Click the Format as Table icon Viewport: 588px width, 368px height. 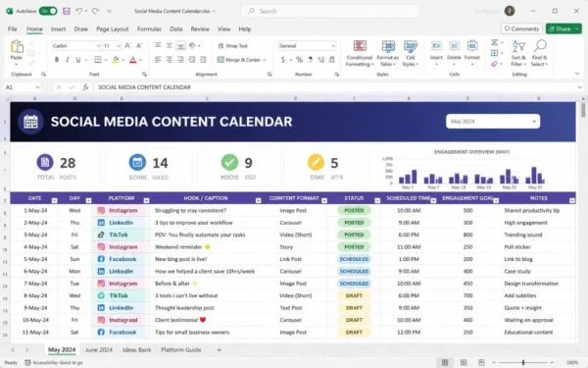coord(388,54)
